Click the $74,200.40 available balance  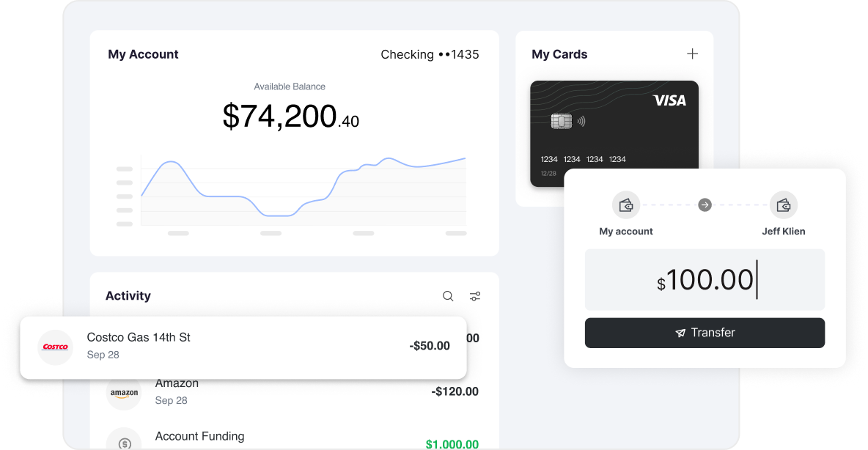click(x=290, y=117)
